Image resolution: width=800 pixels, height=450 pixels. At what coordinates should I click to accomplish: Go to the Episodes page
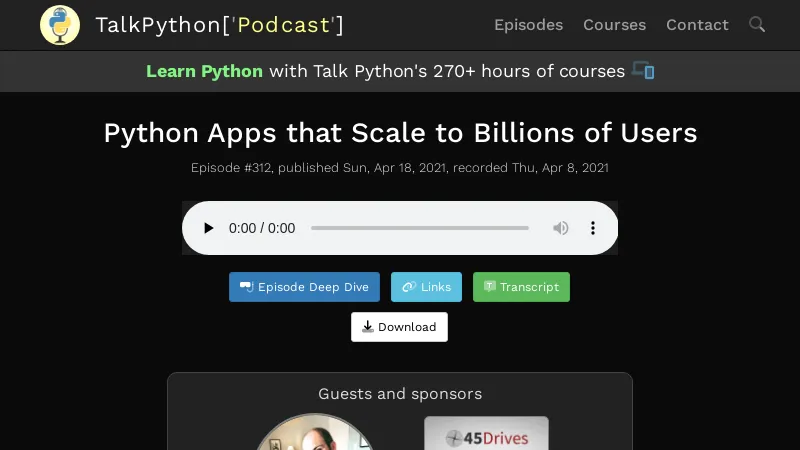[x=528, y=25]
